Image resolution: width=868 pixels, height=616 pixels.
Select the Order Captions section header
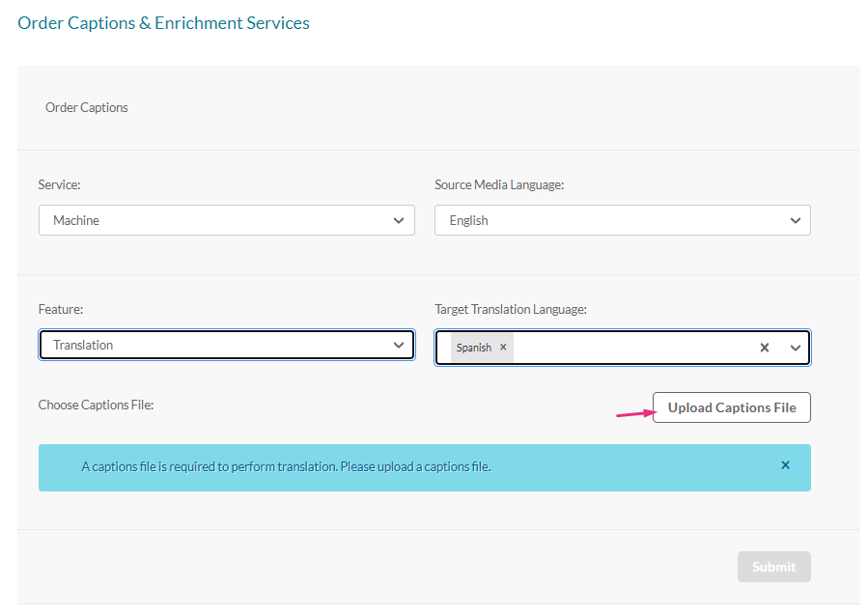click(x=87, y=107)
